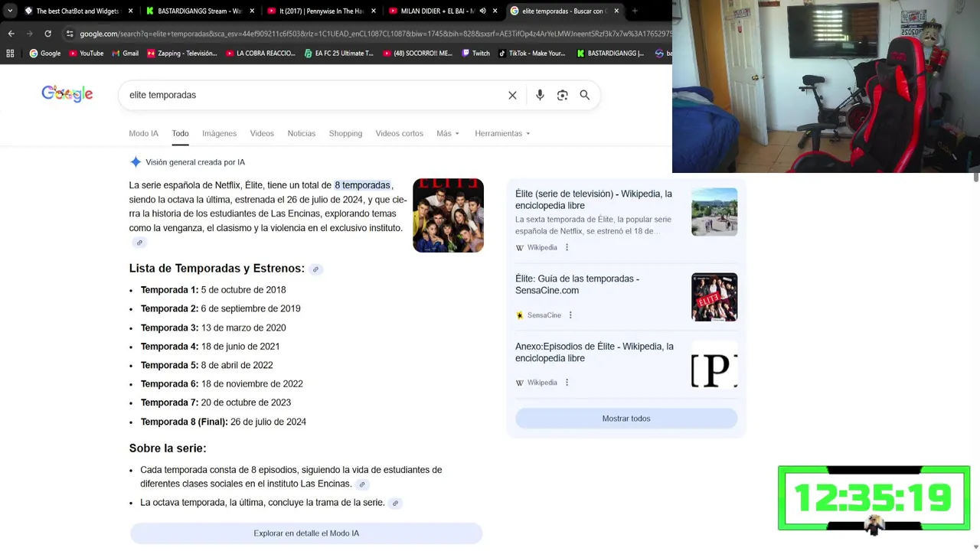980x551 pixels.
Task: Open source link beside Lista de Temporadas heading
Action: click(315, 269)
